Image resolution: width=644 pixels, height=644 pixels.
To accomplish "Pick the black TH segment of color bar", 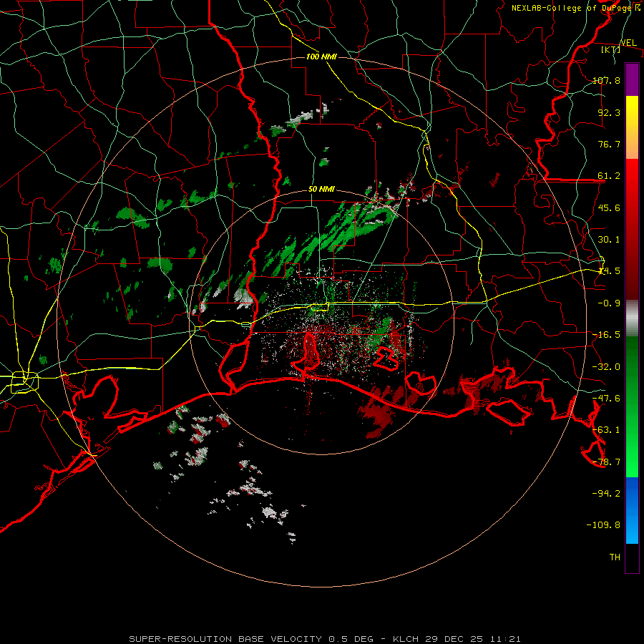I will click(x=632, y=558).
